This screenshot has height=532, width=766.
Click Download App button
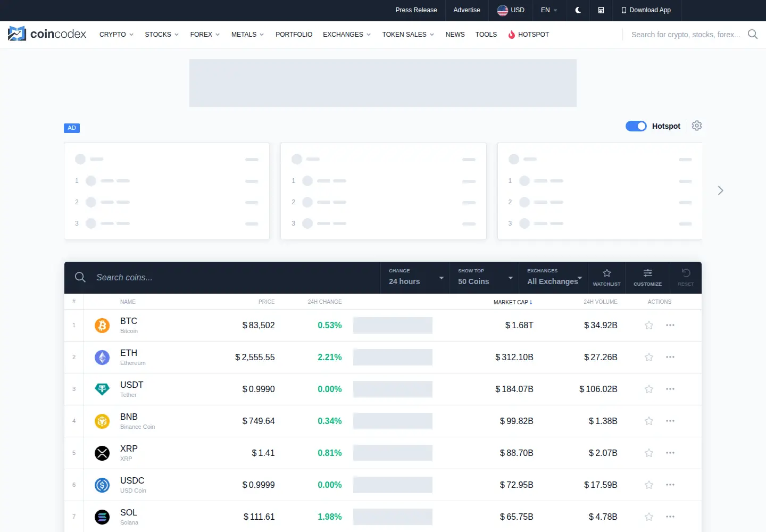point(646,10)
